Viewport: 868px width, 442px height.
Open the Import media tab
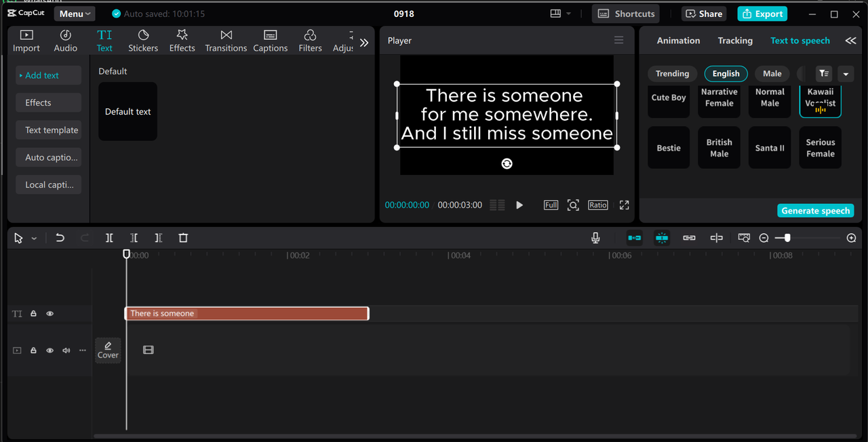click(26, 41)
